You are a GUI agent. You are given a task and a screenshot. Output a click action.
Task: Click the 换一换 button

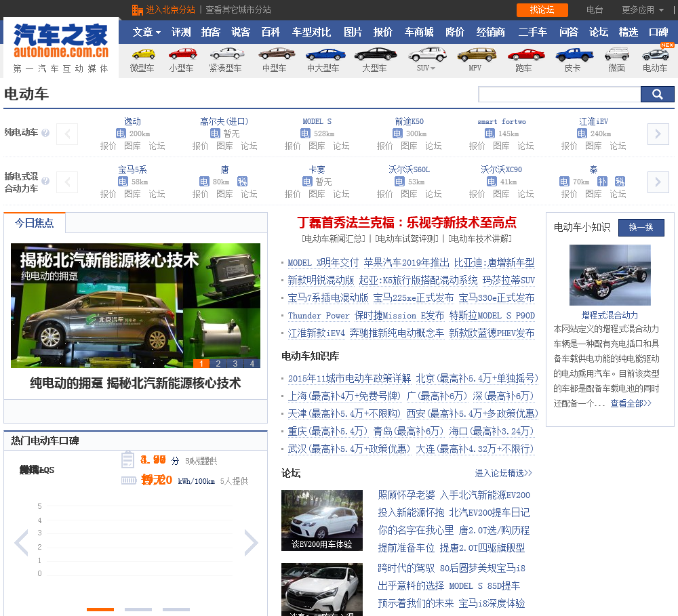click(641, 228)
